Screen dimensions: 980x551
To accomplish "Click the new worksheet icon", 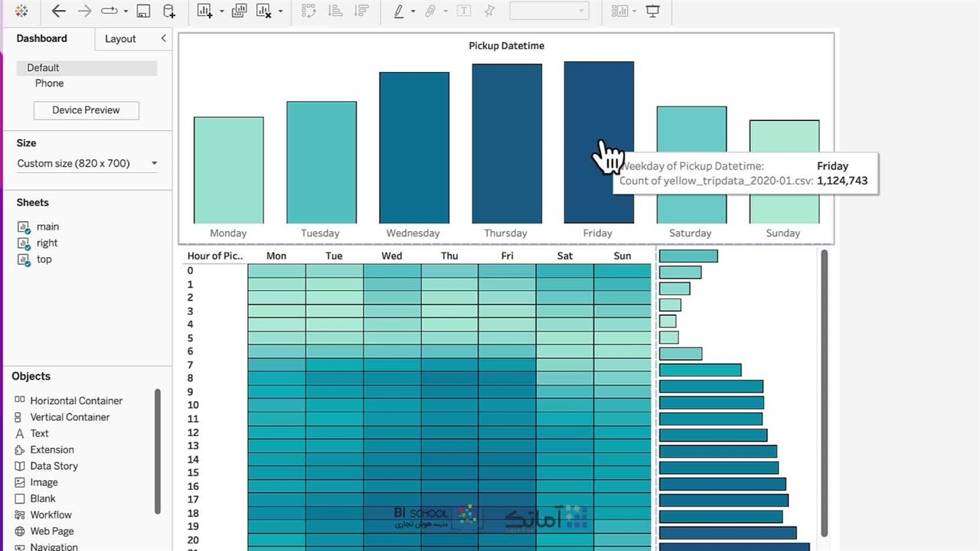I will tap(204, 11).
